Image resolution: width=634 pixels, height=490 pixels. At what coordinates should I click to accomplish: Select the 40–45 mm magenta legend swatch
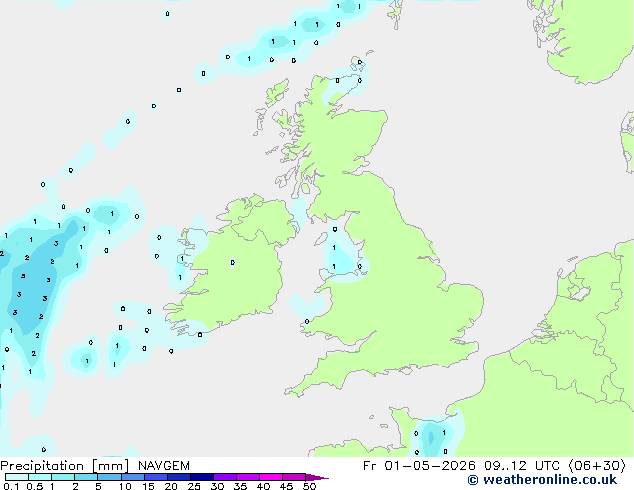(x=271, y=477)
